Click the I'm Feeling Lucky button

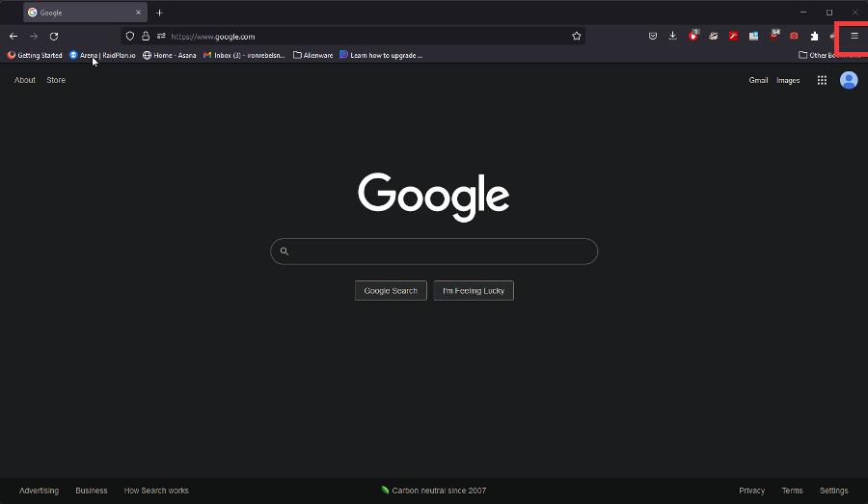pyautogui.click(x=474, y=290)
